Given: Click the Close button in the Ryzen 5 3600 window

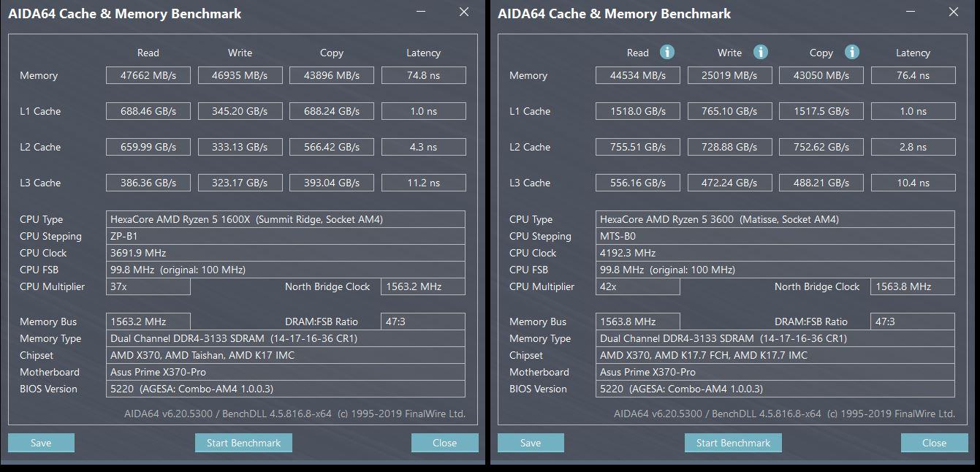Looking at the screenshot, I should click(934, 443).
